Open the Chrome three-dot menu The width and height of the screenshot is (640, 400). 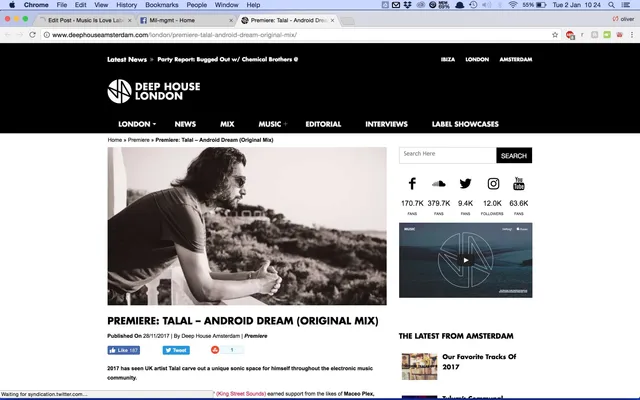[x=632, y=35]
